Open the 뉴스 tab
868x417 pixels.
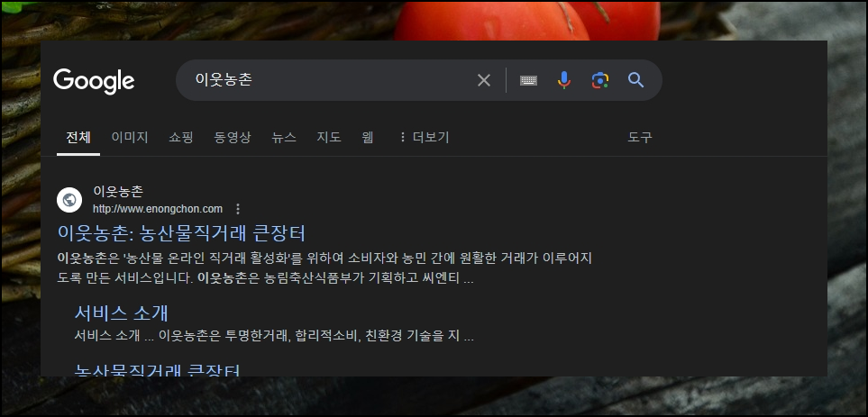[x=284, y=137]
